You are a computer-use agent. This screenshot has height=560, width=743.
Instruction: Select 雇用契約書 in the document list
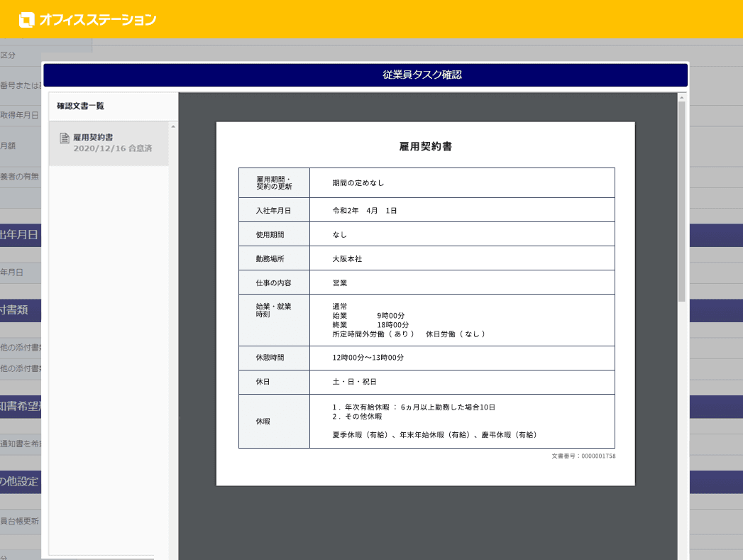94,137
